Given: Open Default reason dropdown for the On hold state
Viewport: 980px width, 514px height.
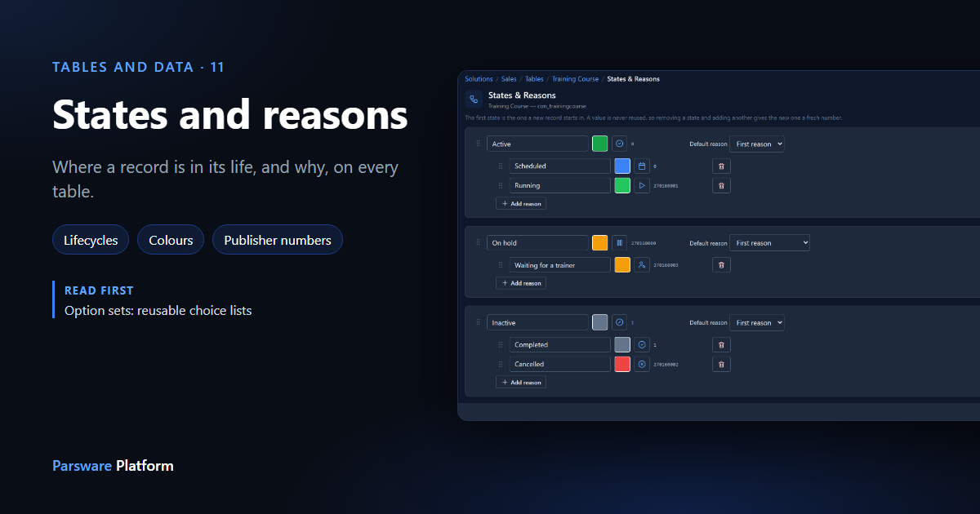Looking at the screenshot, I should (769, 242).
